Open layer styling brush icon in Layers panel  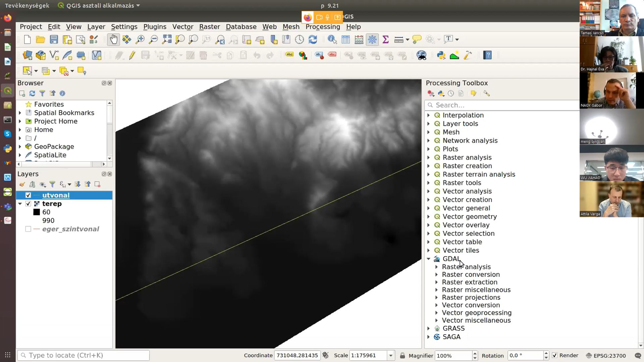point(22,184)
